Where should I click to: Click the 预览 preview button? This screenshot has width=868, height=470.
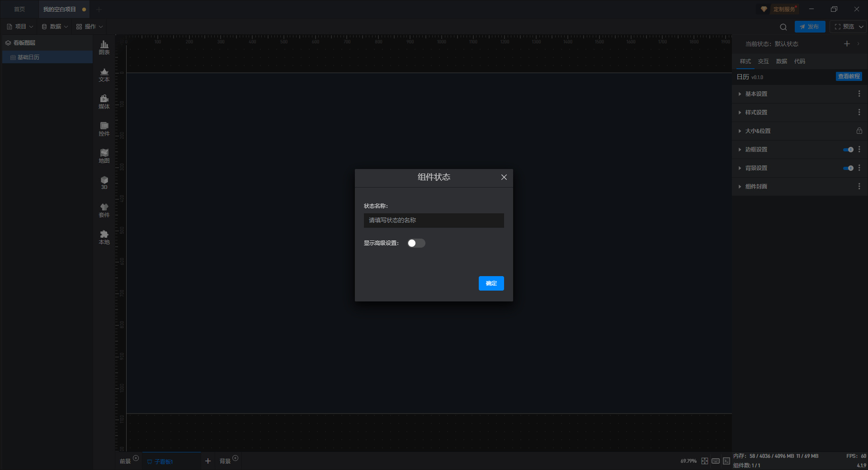(x=844, y=27)
